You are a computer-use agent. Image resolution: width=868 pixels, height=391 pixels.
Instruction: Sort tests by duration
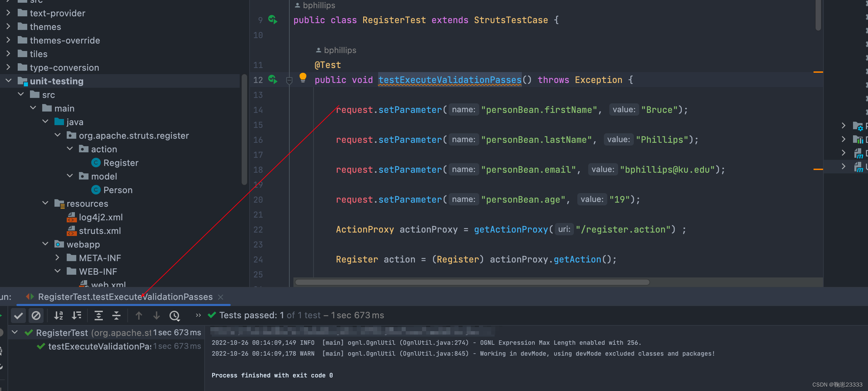(x=77, y=316)
